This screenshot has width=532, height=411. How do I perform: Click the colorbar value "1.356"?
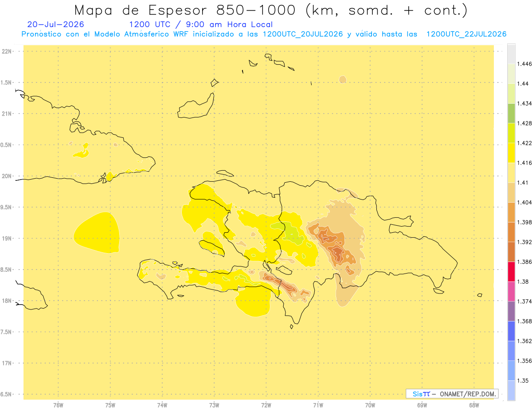point(524,361)
